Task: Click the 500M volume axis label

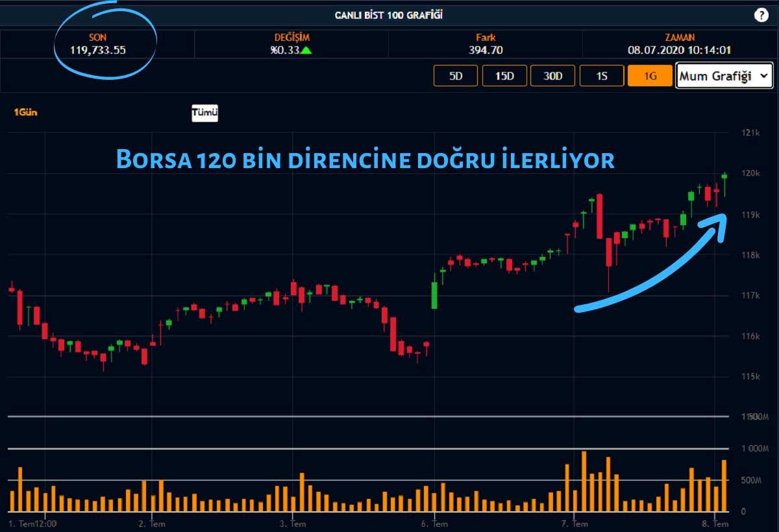Action: 752,481
